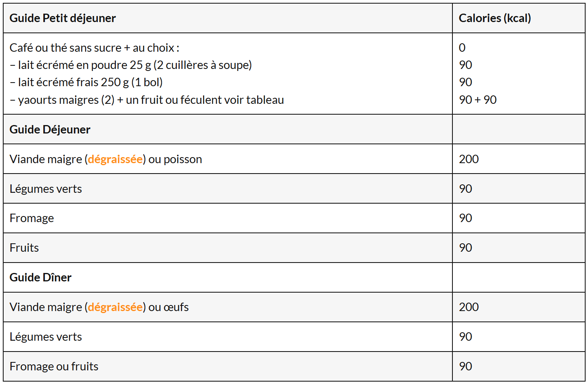The height and width of the screenshot is (384, 588).
Task: Click the 200 value beside viande ou poisson
Action: click(x=469, y=159)
